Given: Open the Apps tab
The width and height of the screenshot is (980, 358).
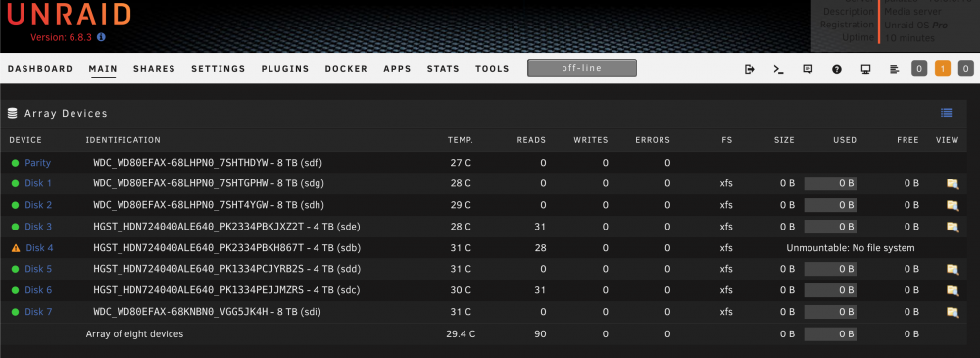Looking at the screenshot, I should pyautogui.click(x=398, y=69).
